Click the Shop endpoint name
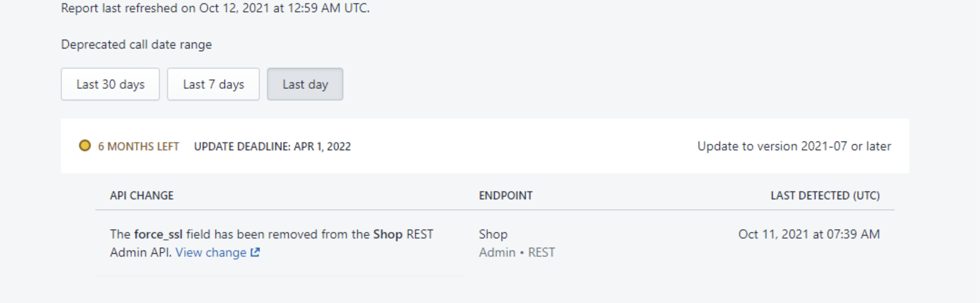 (x=493, y=234)
